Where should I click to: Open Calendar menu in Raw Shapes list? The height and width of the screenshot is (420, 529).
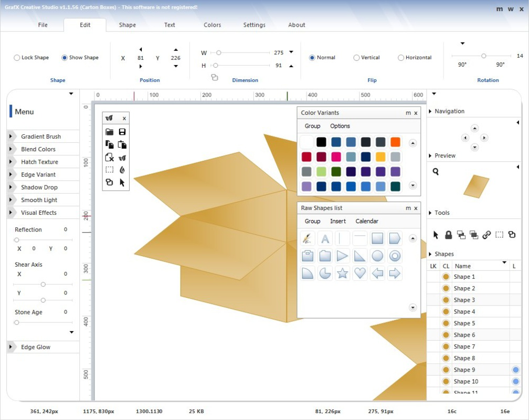pyautogui.click(x=367, y=221)
